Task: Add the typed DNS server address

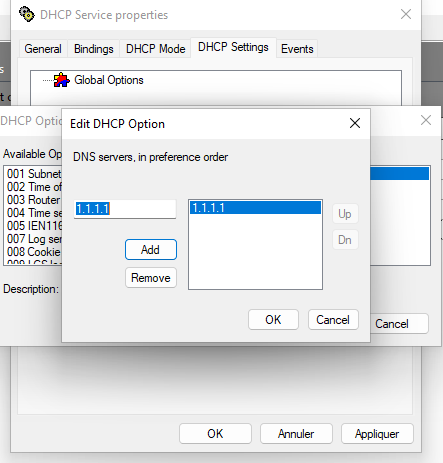Action: [x=151, y=249]
